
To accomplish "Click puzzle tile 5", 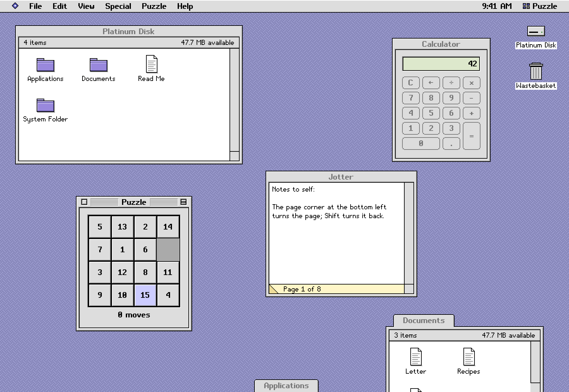I will click(100, 227).
